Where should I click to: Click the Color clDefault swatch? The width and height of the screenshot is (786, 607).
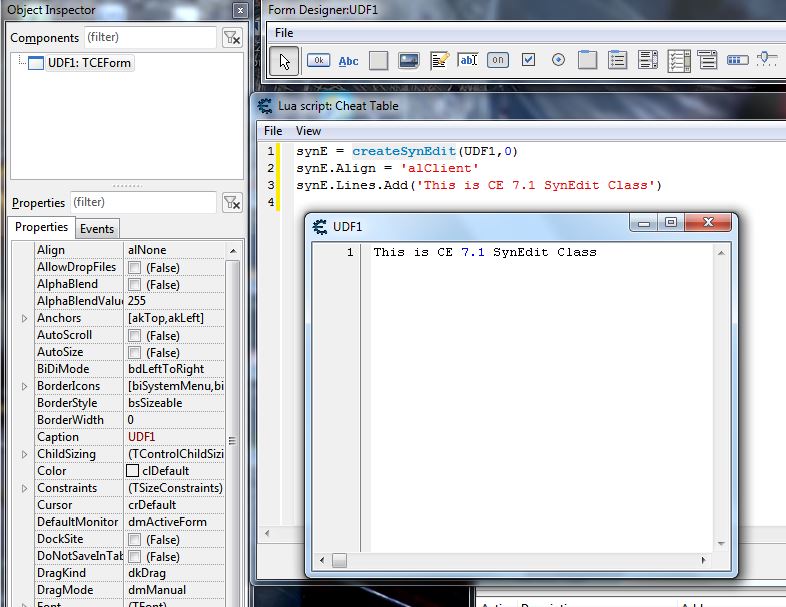(133, 471)
